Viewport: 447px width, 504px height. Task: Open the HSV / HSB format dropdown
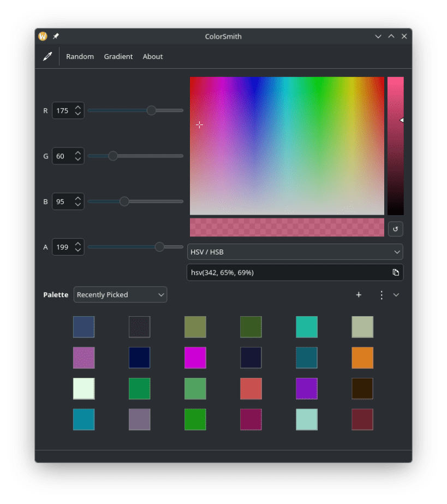coord(295,252)
